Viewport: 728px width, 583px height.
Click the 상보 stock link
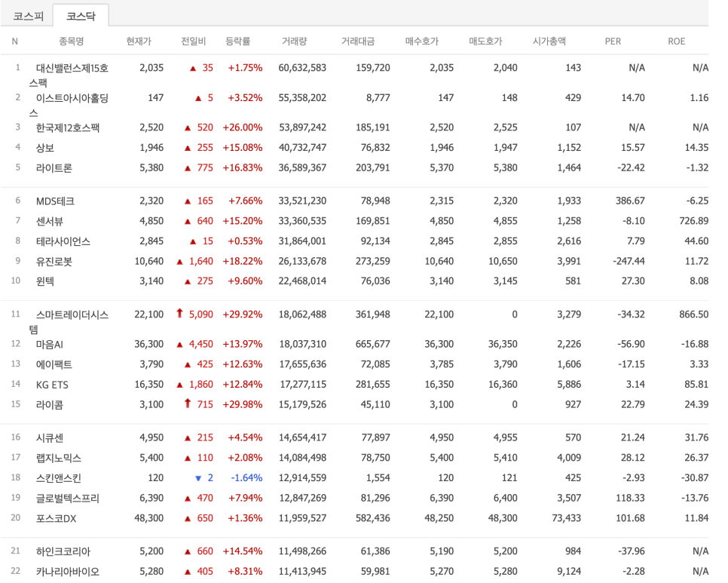[x=45, y=148]
